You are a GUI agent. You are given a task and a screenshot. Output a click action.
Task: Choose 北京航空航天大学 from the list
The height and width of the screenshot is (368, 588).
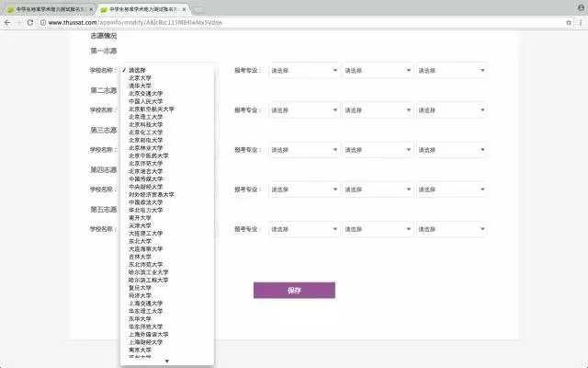pyautogui.click(x=167, y=109)
